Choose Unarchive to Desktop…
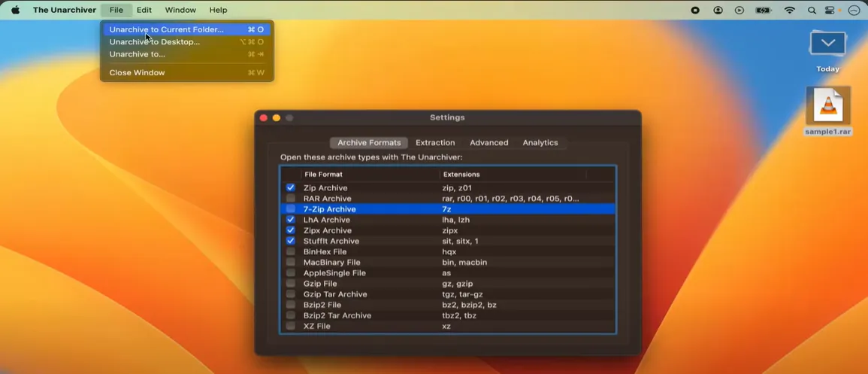 coord(186,41)
